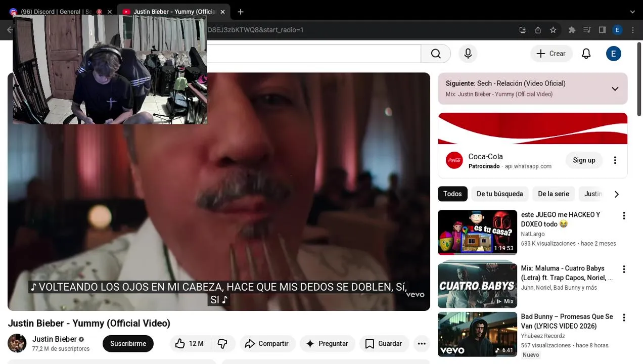Click the Chrome address bar URL

(255, 30)
